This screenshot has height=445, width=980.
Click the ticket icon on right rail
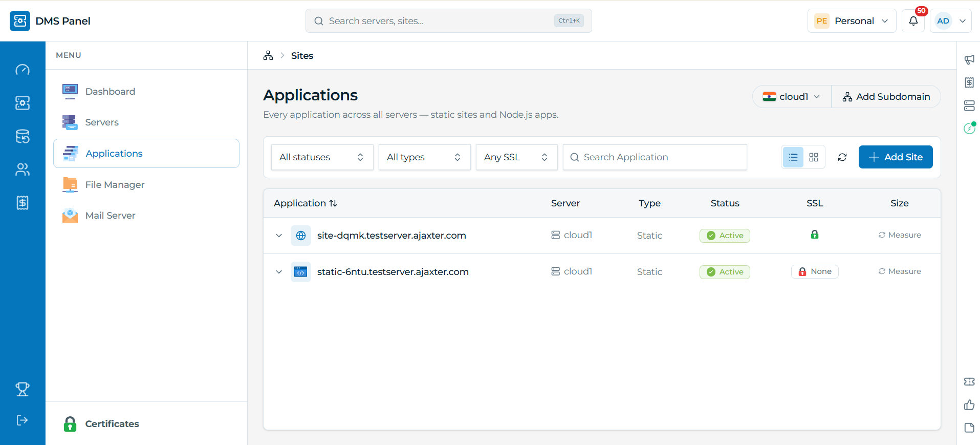point(969,382)
